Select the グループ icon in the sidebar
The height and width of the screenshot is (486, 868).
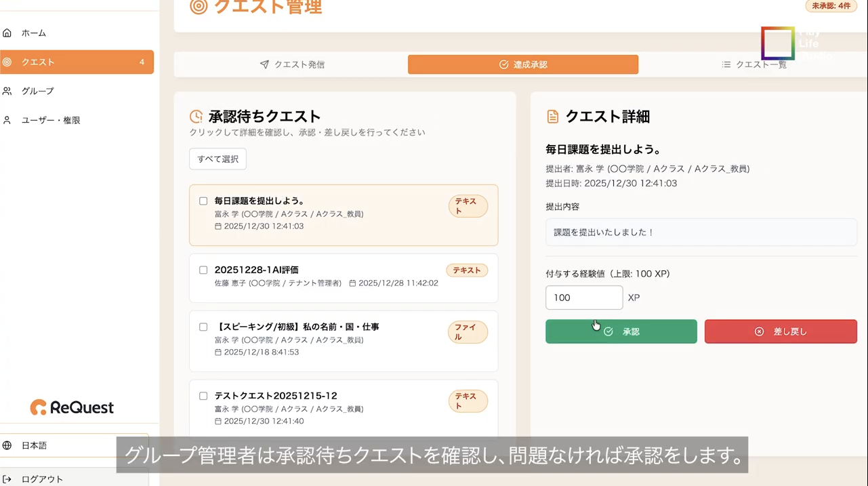tap(7, 90)
